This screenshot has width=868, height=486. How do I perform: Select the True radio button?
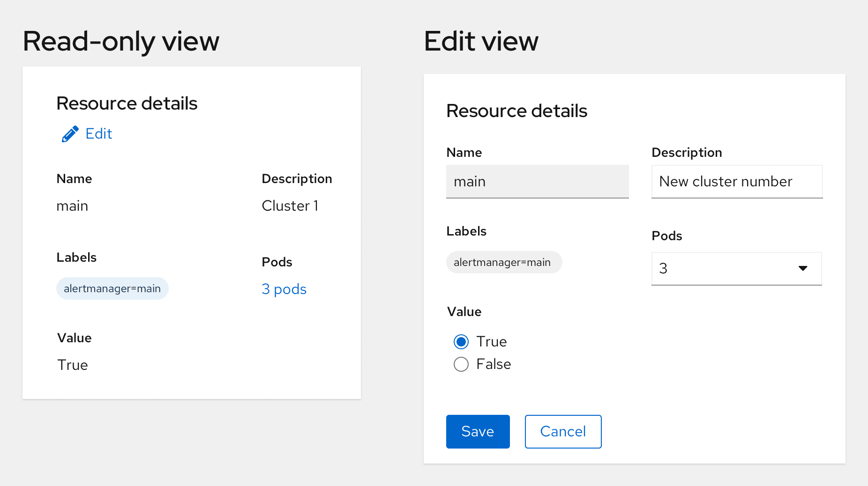coord(461,342)
